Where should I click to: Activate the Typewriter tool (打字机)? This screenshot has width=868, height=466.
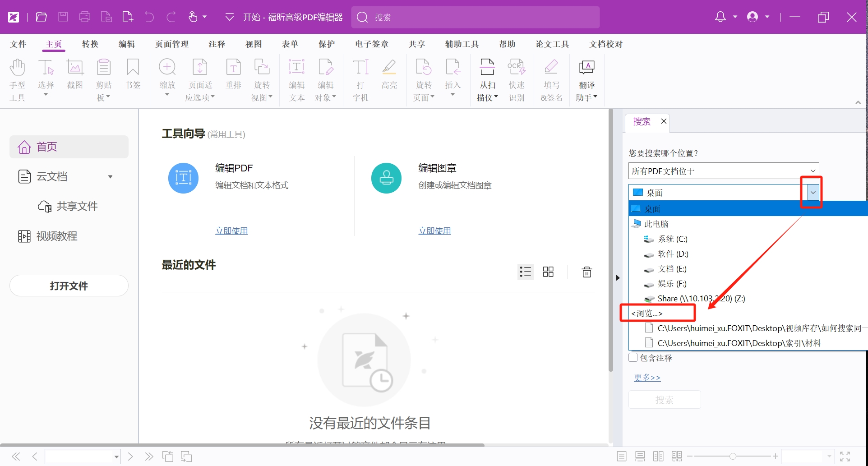(360, 80)
